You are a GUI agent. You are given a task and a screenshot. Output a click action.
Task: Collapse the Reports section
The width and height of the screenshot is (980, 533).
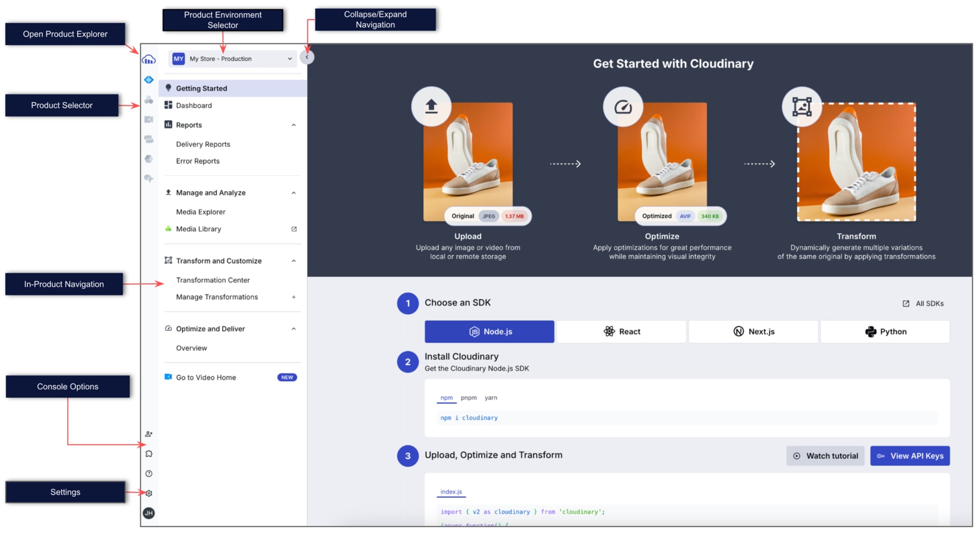coord(294,125)
